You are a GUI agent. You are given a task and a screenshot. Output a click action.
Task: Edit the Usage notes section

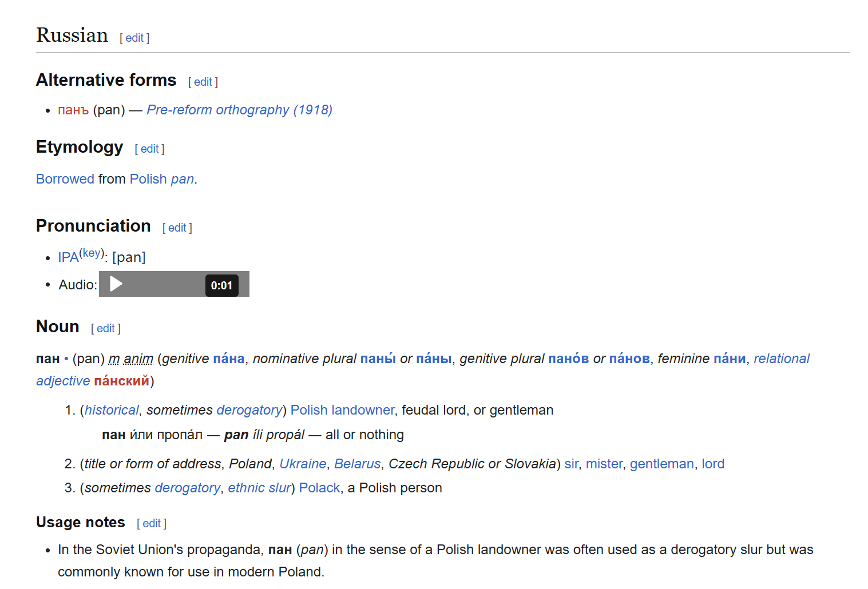point(152,523)
